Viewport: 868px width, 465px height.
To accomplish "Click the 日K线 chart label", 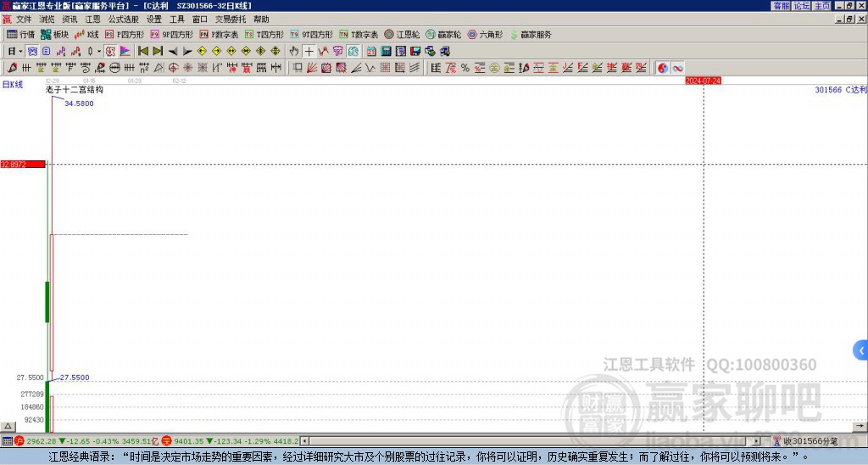I will point(13,84).
